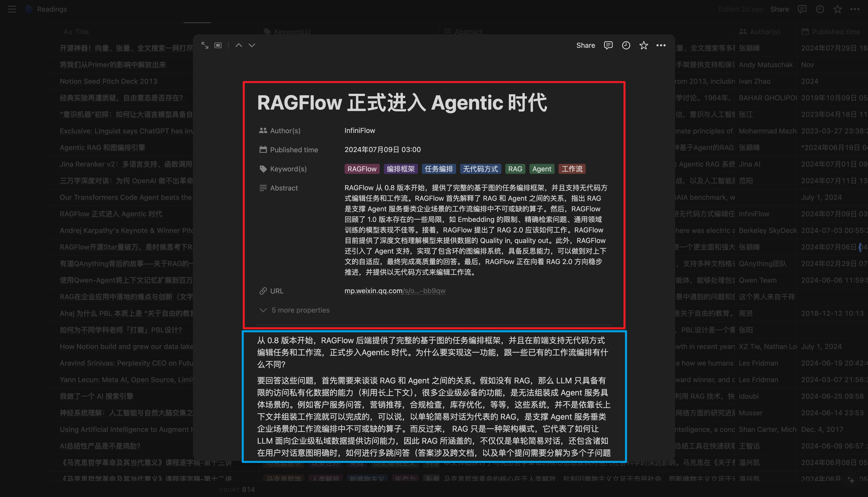Expand 5 more properties
This screenshot has height=497, width=868.
point(300,310)
